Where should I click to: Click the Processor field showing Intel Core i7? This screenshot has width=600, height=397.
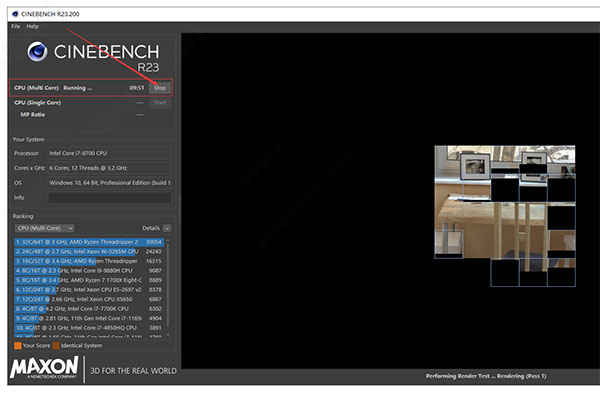109,153
